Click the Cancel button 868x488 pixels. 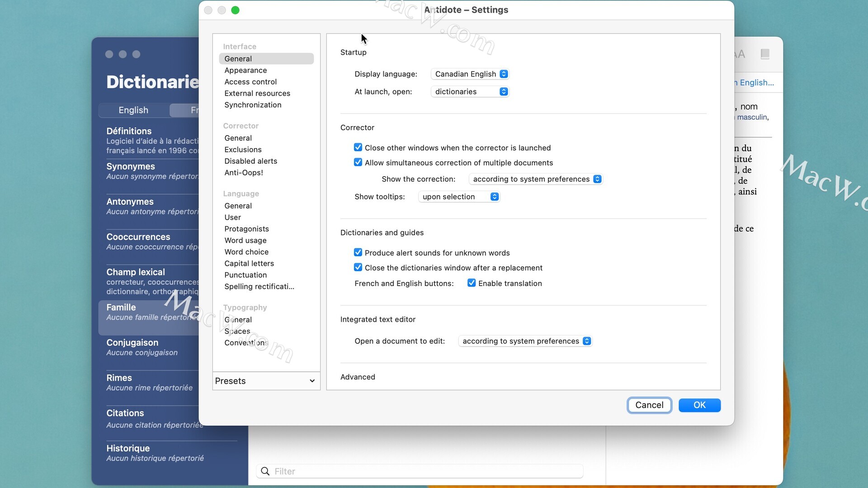coord(649,405)
